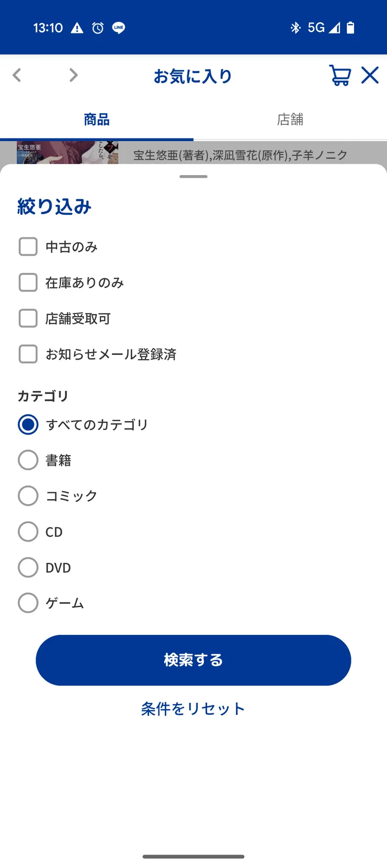This screenshot has width=387, height=868.
Task: Check お知らせメール登録済 filter
Action: coord(28,354)
